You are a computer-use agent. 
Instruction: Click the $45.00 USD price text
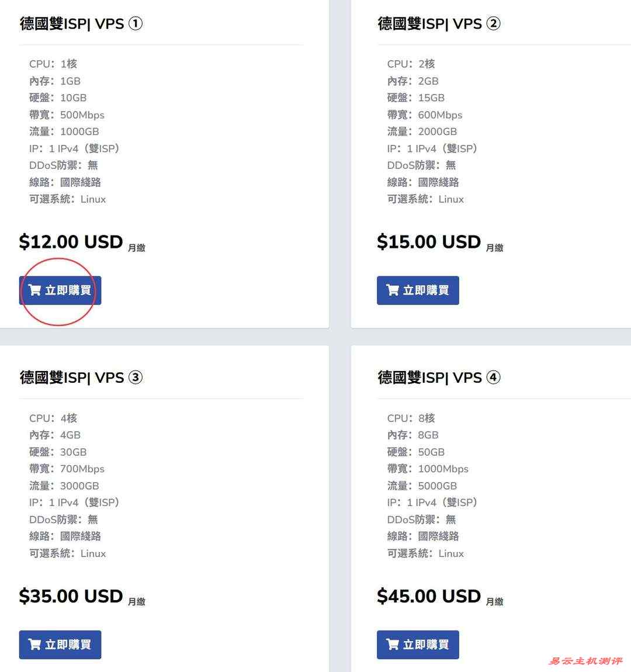click(x=428, y=596)
